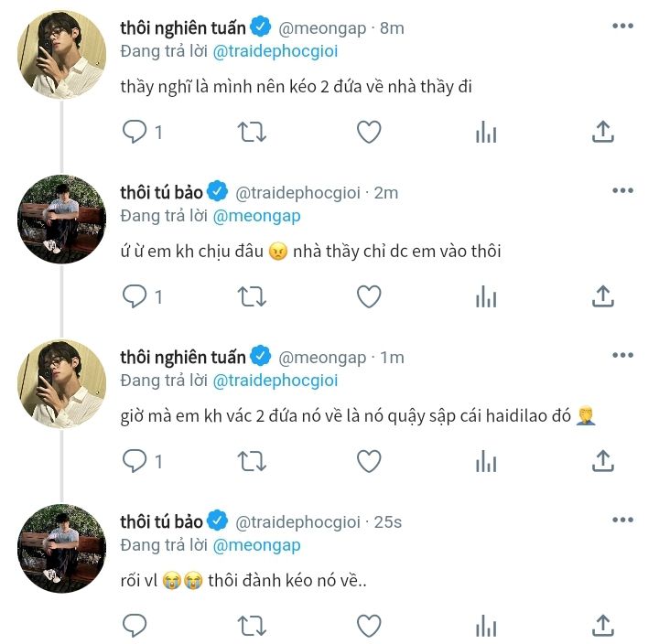View analytics of the 8m tweet
659x644 pixels.
tap(486, 132)
